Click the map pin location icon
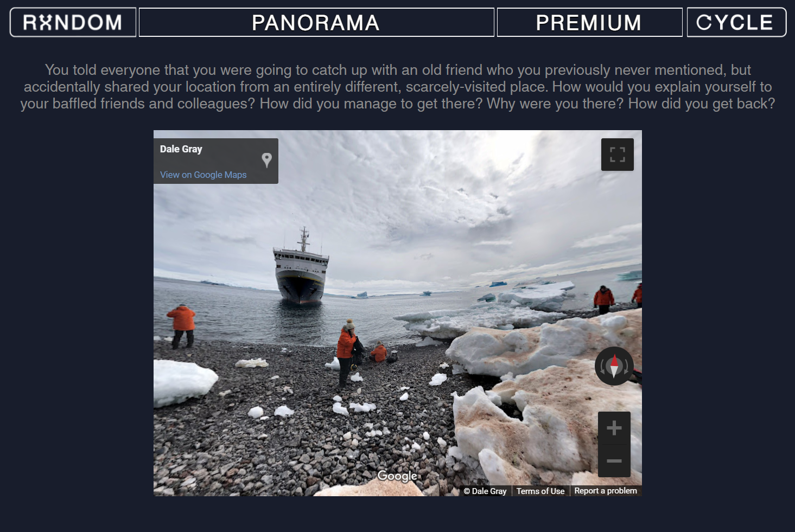The width and height of the screenshot is (795, 532). (x=266, y=160)
